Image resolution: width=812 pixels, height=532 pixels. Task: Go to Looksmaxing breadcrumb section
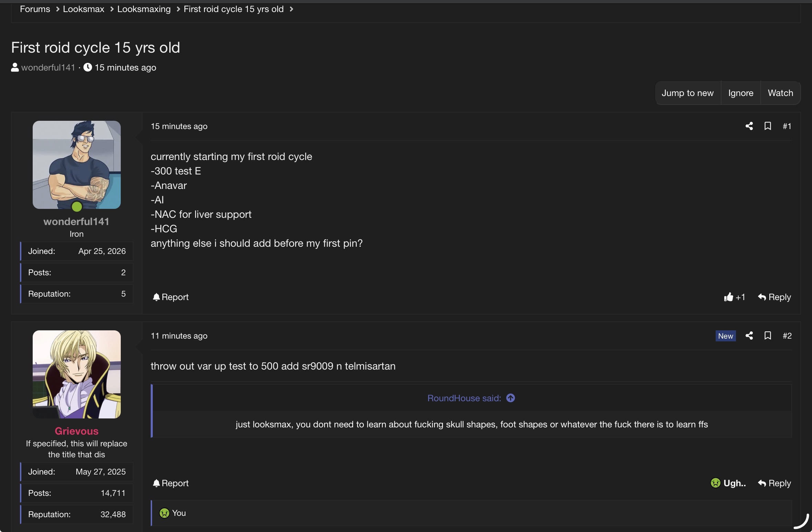144,9
